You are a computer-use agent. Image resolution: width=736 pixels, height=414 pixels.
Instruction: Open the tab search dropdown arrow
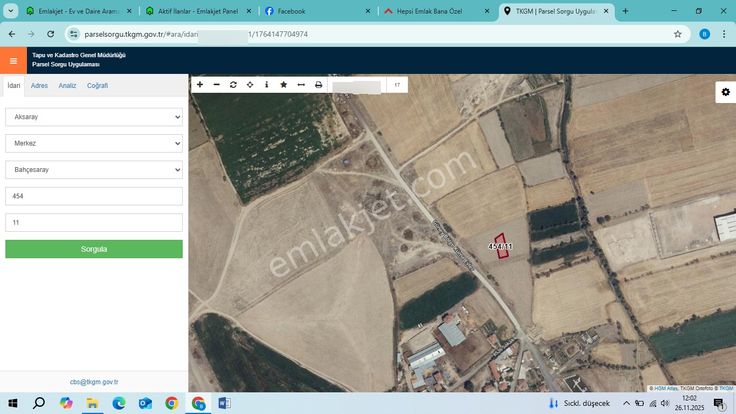(10, 11)
